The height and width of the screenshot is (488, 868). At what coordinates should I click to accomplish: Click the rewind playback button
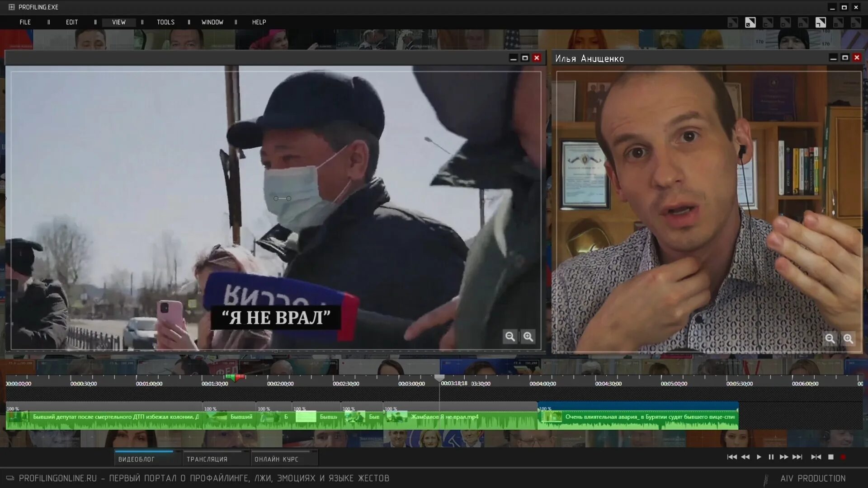tap(745, 457)
